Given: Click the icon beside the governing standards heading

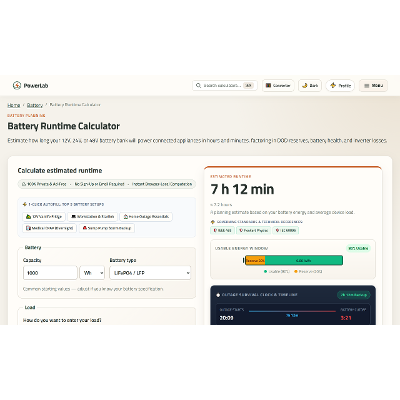Looking at the screenshot, I should 213,222.
